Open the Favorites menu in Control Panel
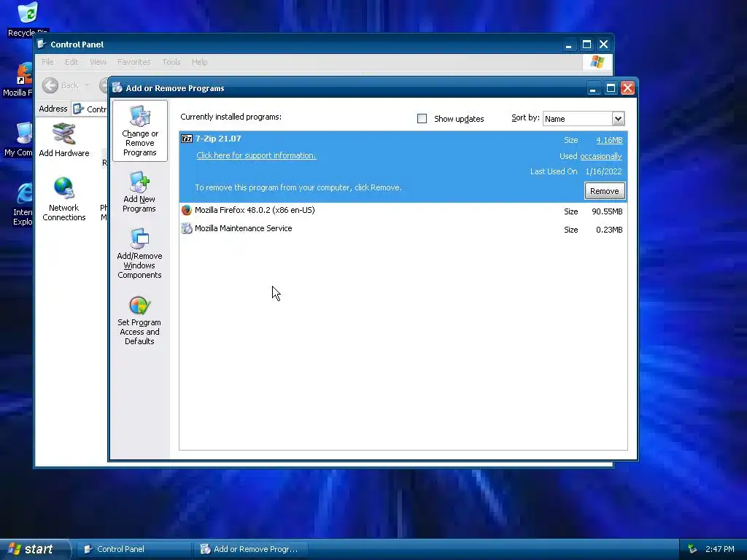The width and height of the screenshot is (747, 560). pos(134,62)
